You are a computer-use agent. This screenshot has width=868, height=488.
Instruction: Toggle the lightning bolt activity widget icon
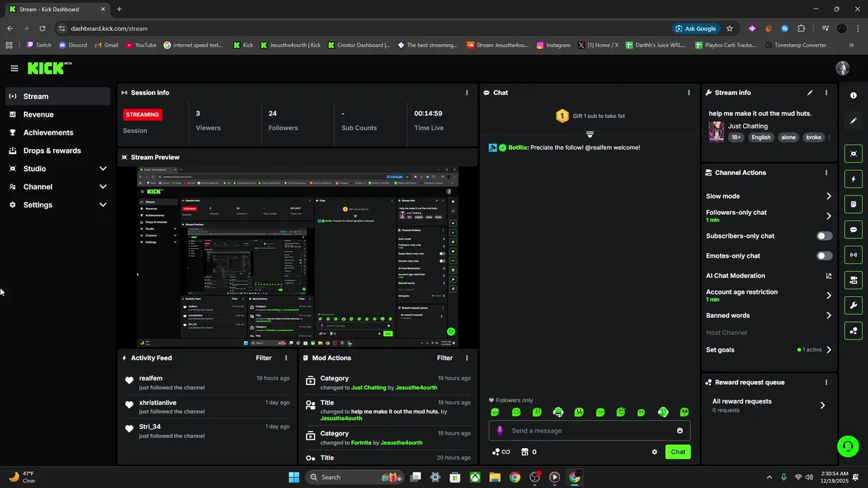tap(853, 179)
